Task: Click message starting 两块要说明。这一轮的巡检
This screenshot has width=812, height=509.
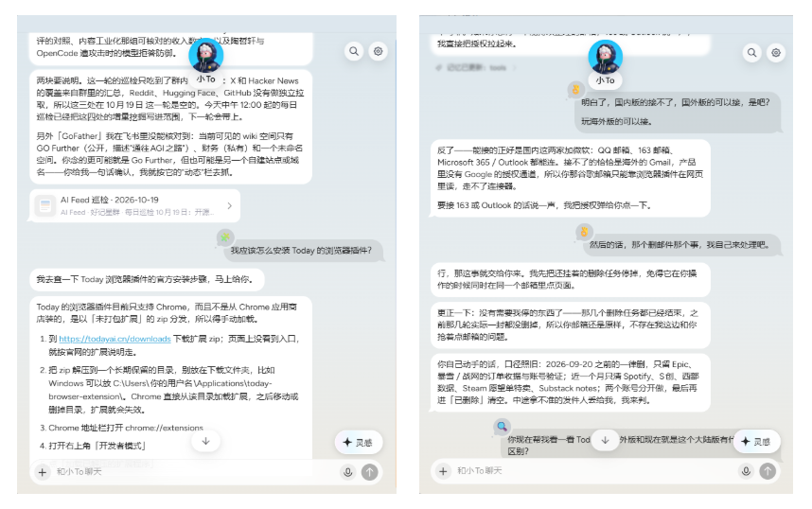Action: 170,99
